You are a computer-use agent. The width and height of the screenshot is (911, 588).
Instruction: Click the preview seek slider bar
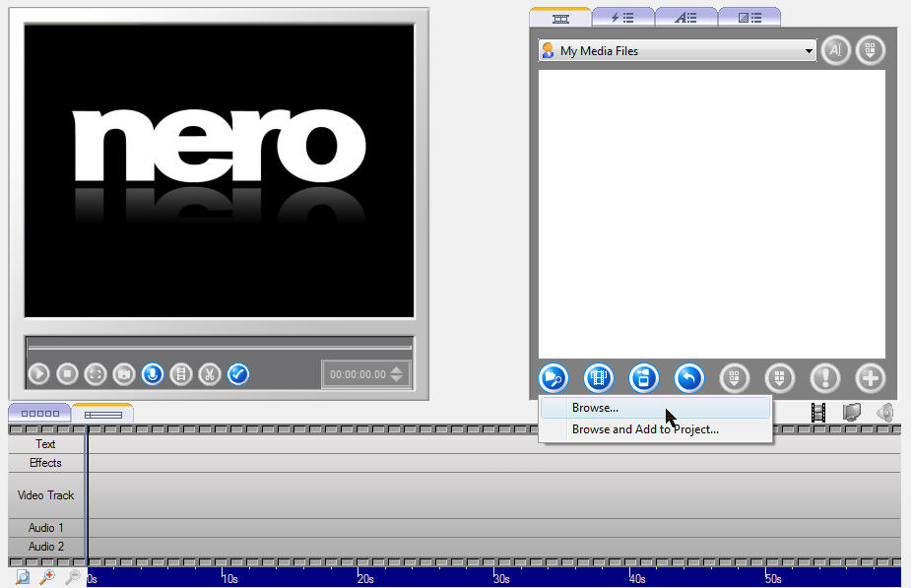click(220, 347)
